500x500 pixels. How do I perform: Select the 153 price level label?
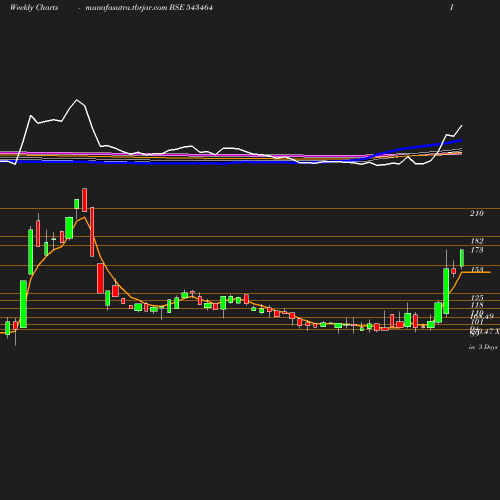pos(477,269)
